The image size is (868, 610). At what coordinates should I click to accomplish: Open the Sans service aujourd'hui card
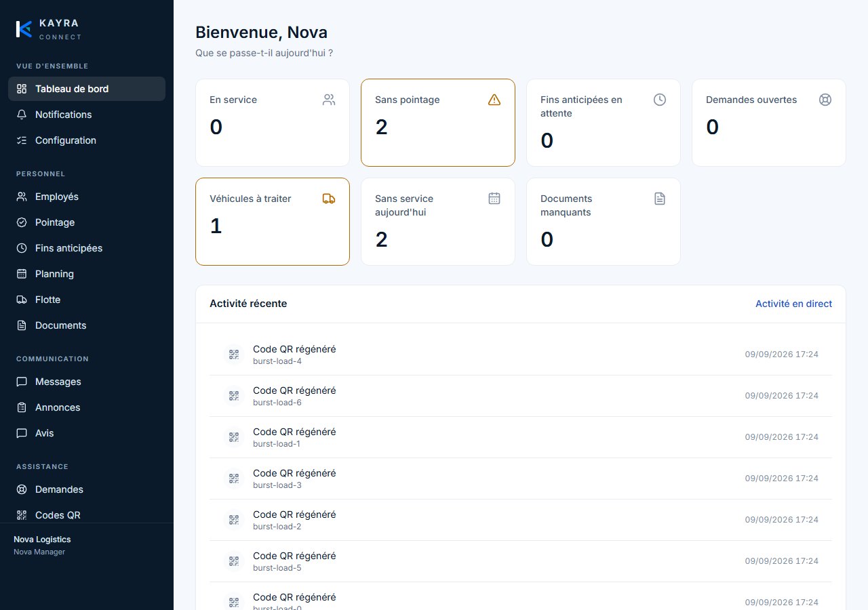(438, 222)
